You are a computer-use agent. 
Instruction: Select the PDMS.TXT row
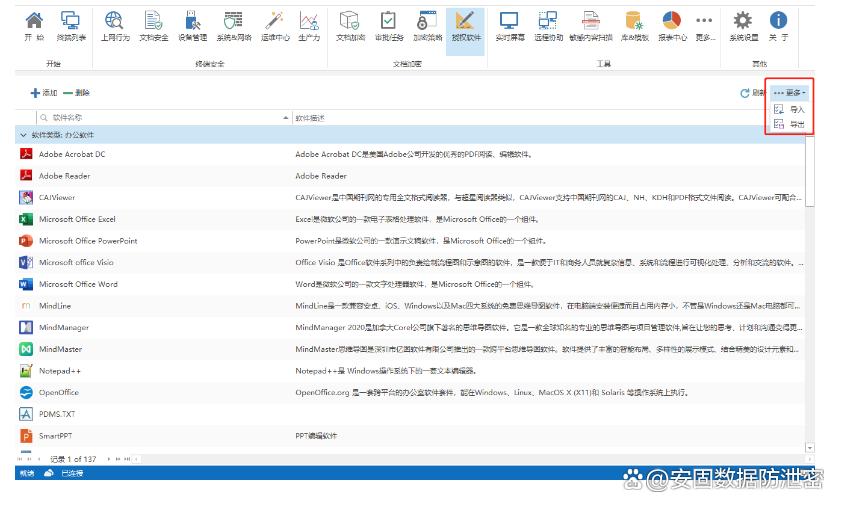point(410,414)
